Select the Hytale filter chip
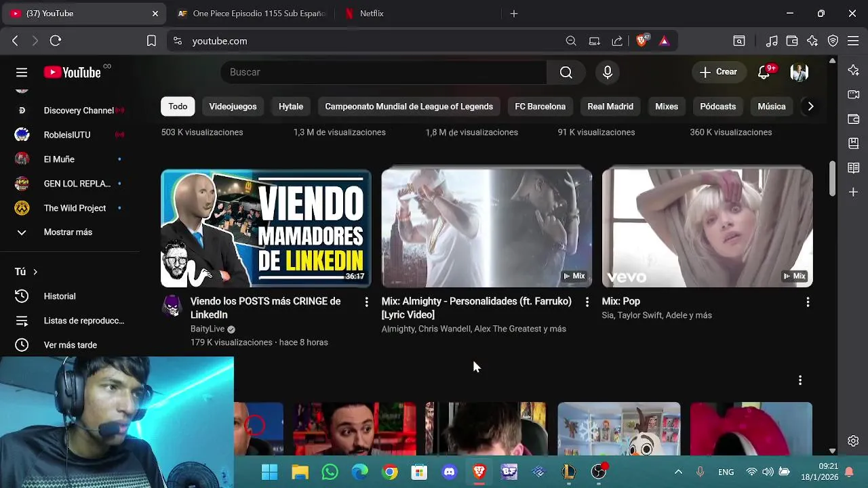Image resolution: width=868 pixels, height=488 pixels. pyautogui.click(x=291, y=106)
